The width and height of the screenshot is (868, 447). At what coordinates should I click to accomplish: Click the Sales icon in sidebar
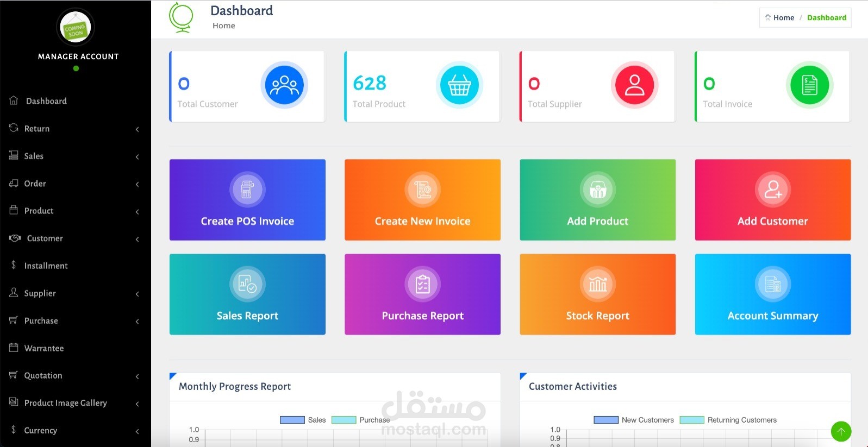point(14,155)
